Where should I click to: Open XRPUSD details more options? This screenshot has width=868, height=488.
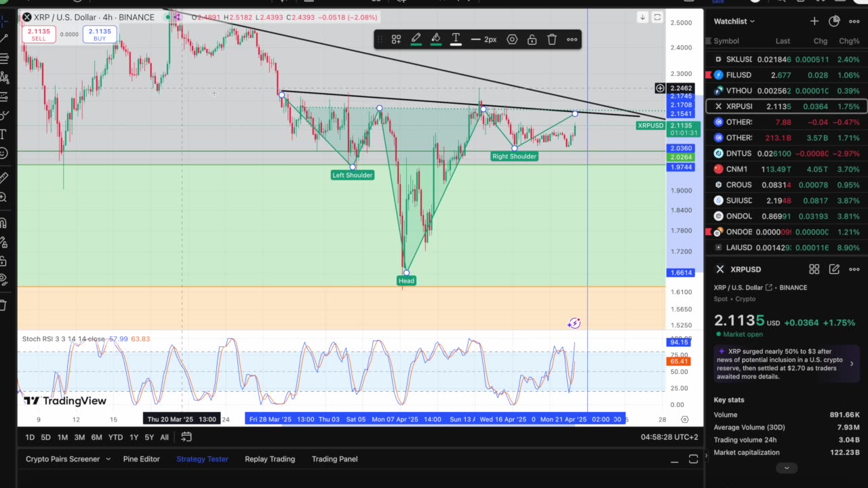coord(854,269)
